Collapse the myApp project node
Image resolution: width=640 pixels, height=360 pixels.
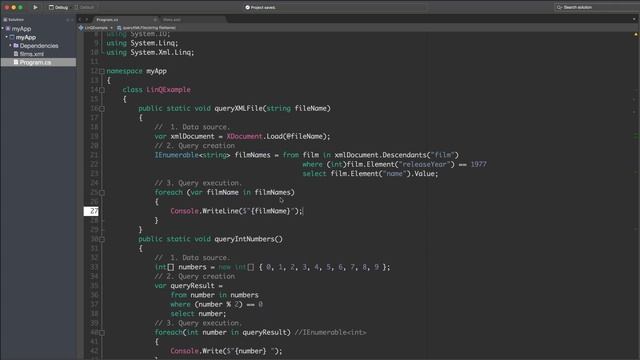7,37
